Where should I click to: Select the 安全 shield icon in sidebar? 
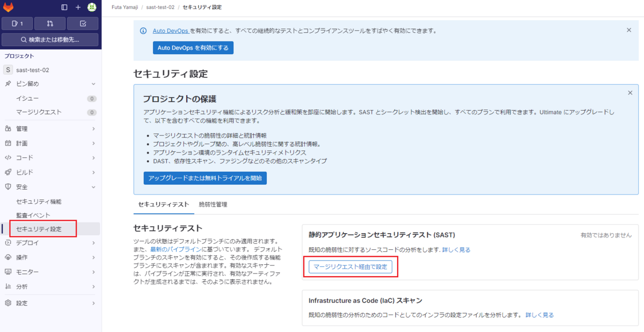8,187
